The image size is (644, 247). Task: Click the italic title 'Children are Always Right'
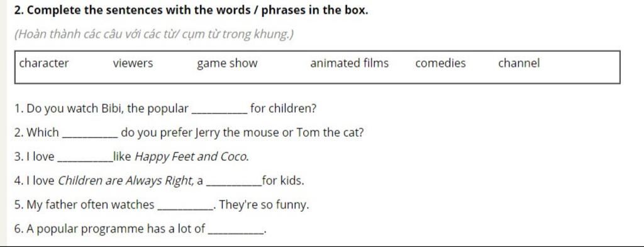click(x=126, y=181)
